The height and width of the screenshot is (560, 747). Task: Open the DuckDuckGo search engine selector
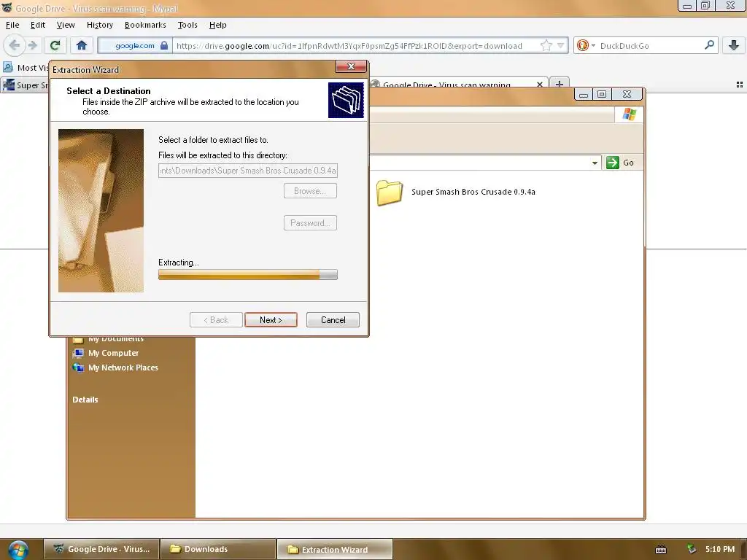(x=586, y=45)
